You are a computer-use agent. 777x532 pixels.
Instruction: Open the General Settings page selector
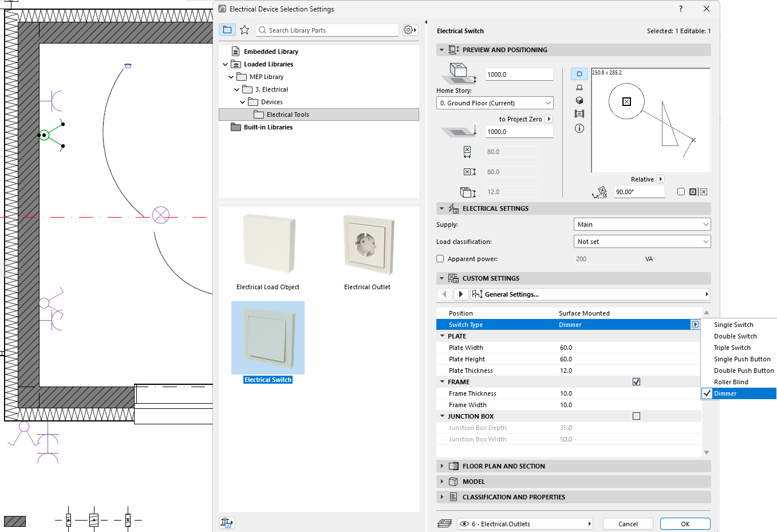[590, 294]
